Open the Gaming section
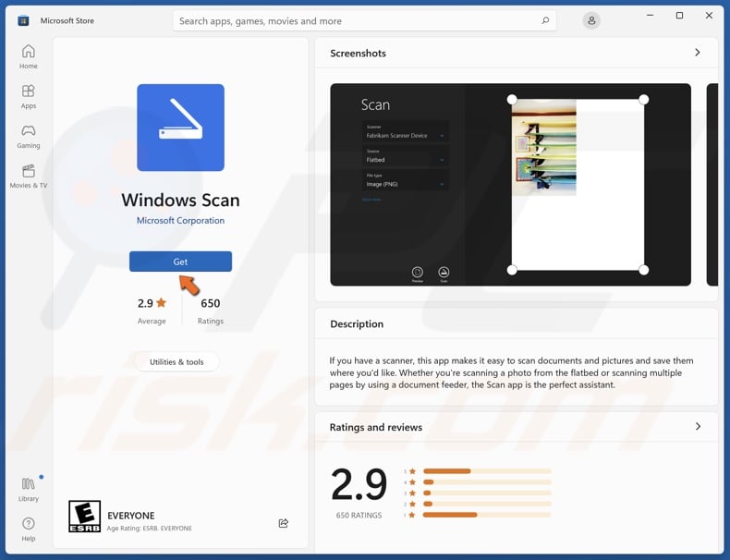The height and width of the screenshot is (560, 730). 29,136
